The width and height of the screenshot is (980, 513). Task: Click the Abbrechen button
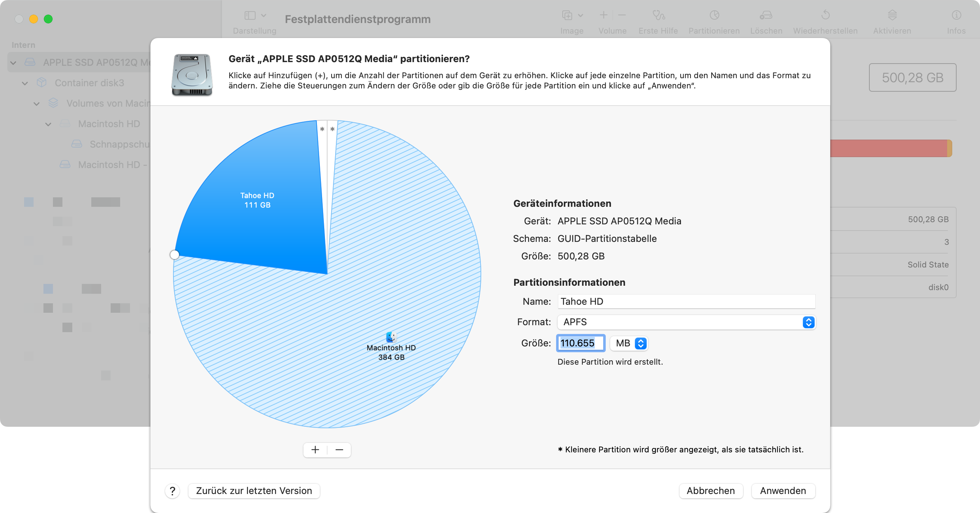[711, 491]
